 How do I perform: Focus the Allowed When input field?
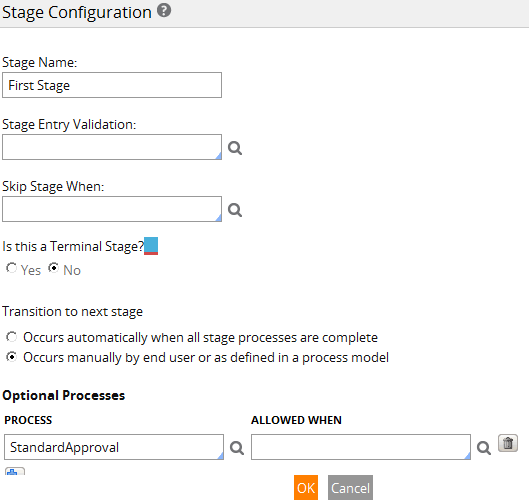click(361, 447)
